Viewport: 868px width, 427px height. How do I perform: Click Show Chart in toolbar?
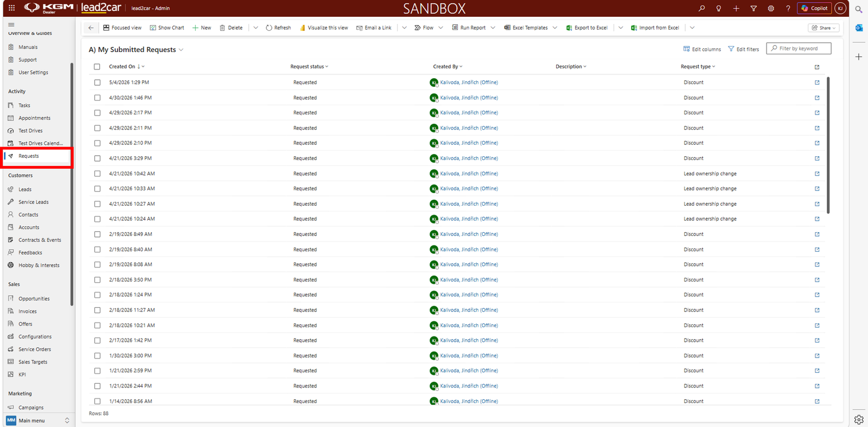167,28
